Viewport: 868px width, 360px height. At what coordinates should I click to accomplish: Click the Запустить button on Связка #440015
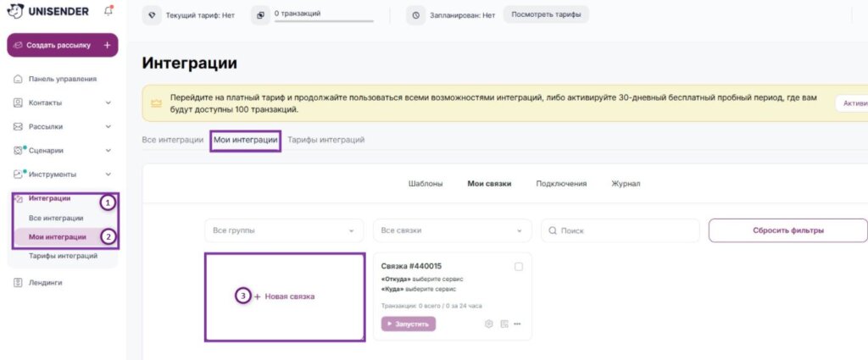click(409, 324)
